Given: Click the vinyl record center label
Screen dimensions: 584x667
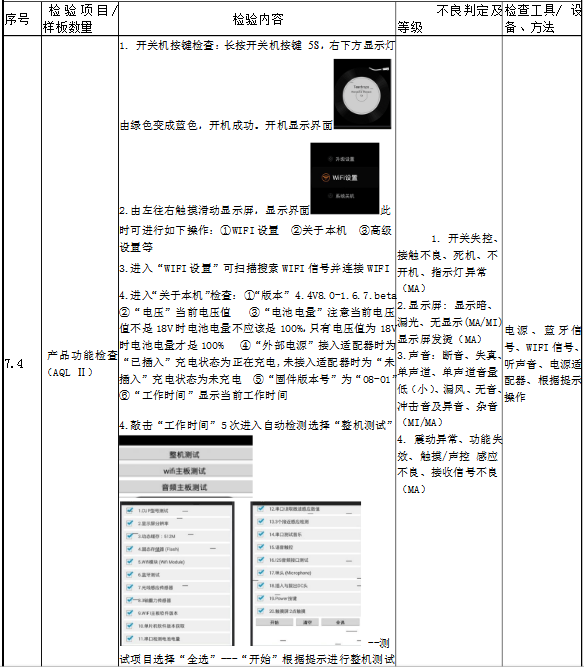Looking at the screenshot, I should click(362, 95).
